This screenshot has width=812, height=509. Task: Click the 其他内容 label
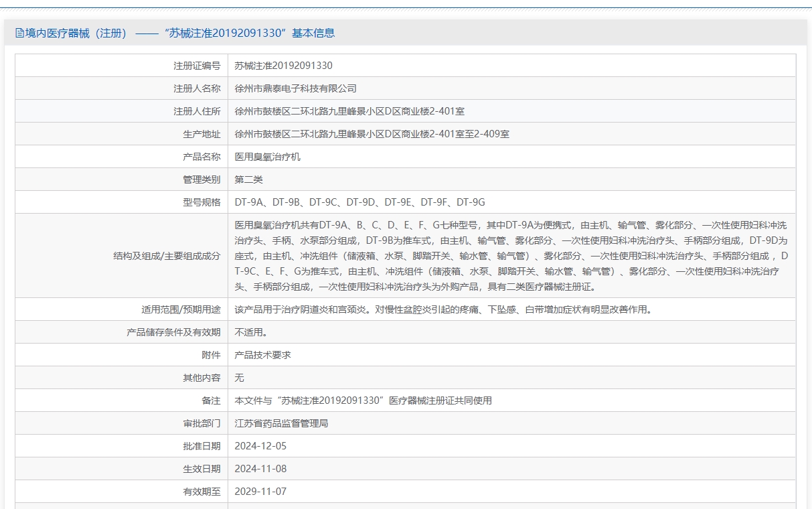coord(201,378)
